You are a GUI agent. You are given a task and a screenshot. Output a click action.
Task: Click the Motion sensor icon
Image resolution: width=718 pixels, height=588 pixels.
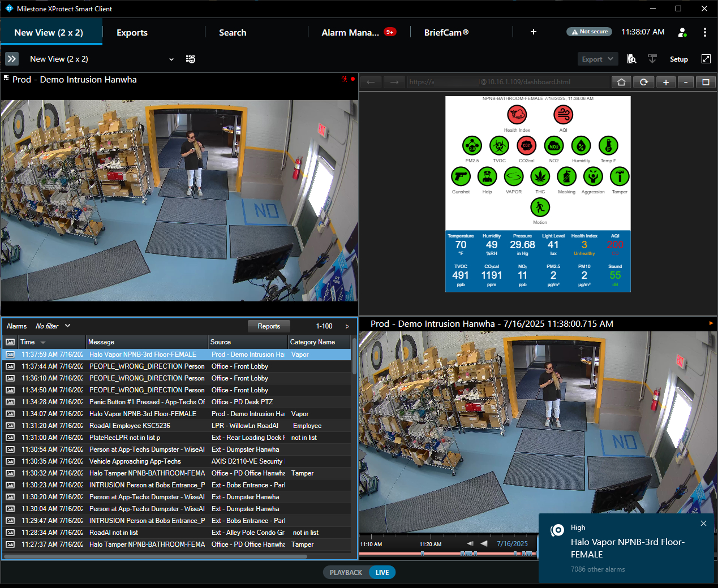point(540,207)
